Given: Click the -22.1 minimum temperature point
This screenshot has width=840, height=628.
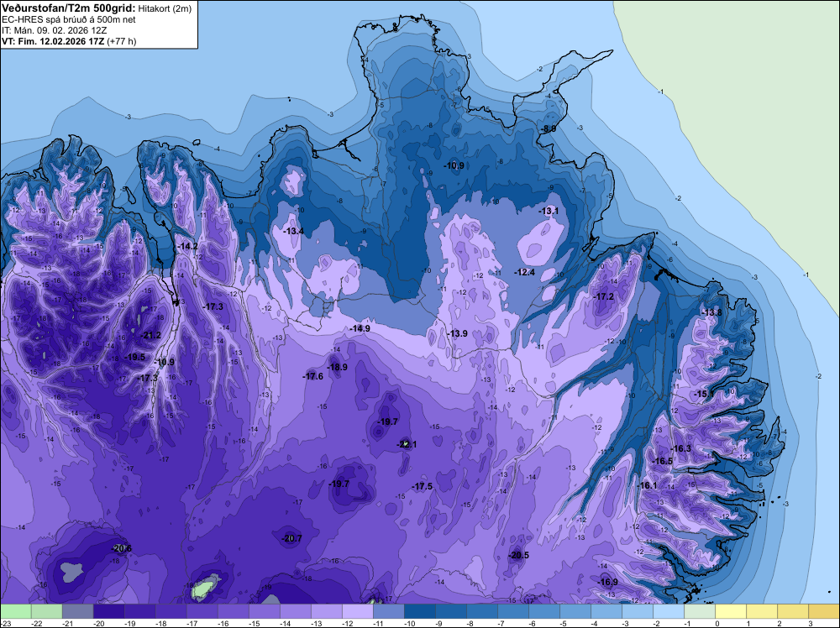Looking at the screenshot, I should 407,444.
